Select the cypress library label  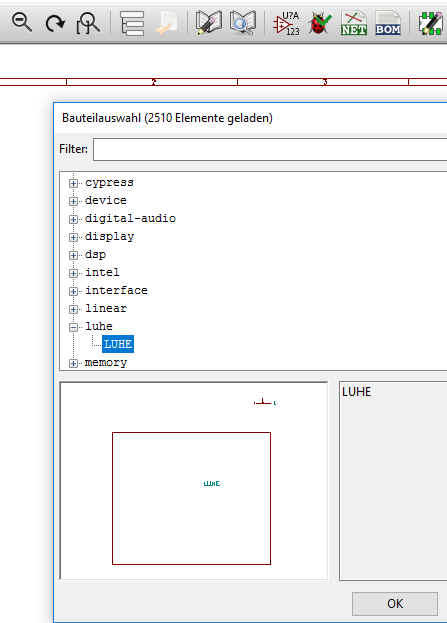109,183
